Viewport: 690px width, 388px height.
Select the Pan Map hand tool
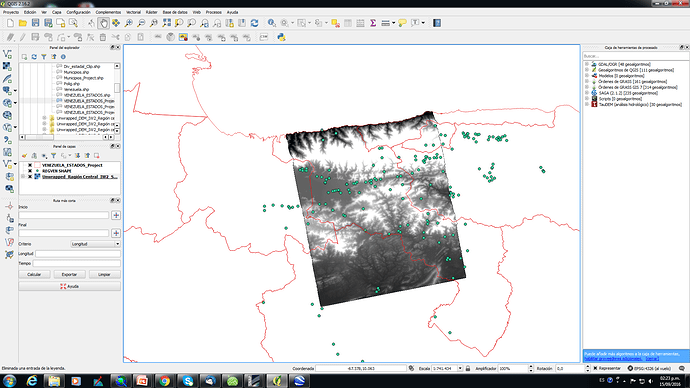[x=103, y=23]
